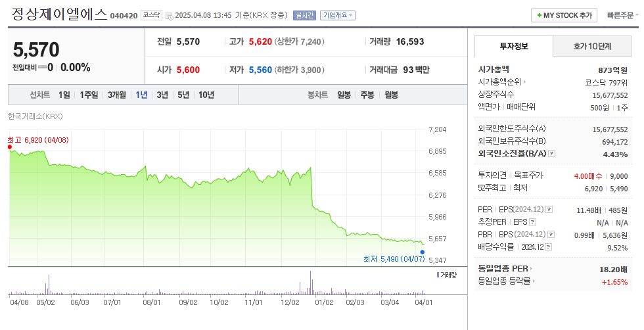The height and width of the screenshot is (330, 644).
Task: Click the 거래량 value 16,593
Action: tap(410, 42)
